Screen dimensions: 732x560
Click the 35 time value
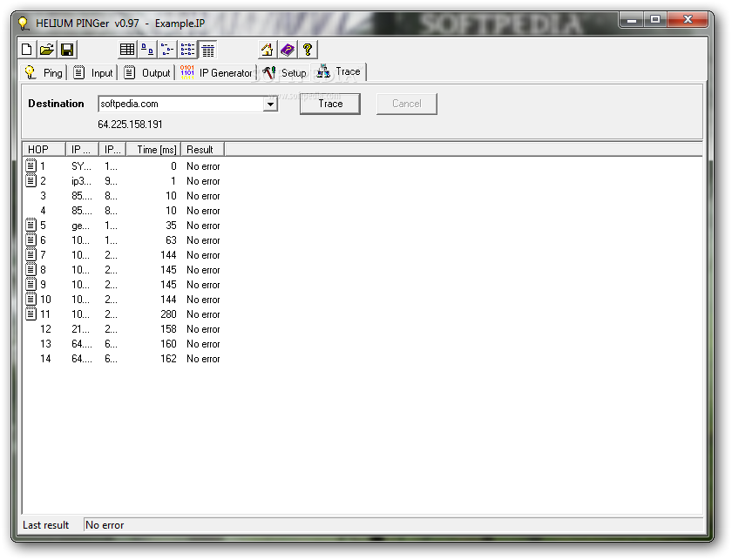[171, 226]
